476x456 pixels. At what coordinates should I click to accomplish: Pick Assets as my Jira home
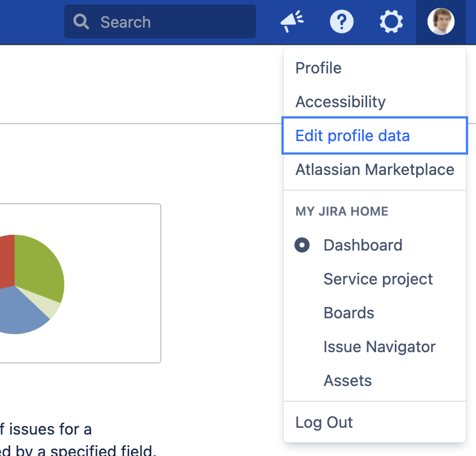(x=347, y=381)
